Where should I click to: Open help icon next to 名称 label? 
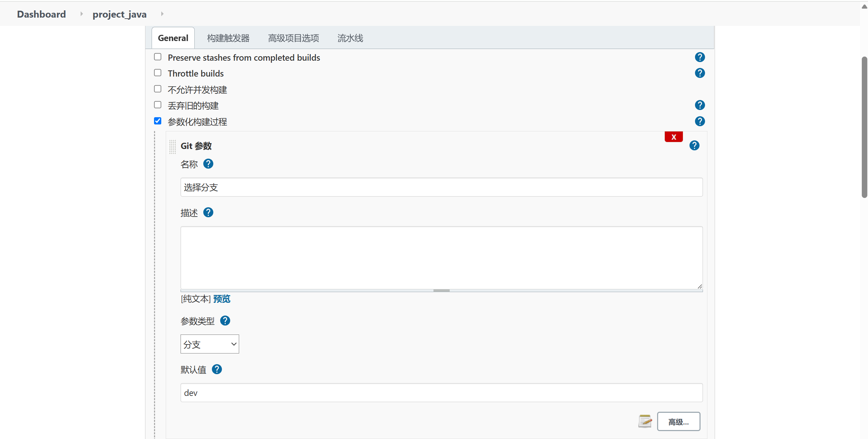point(208,164)
